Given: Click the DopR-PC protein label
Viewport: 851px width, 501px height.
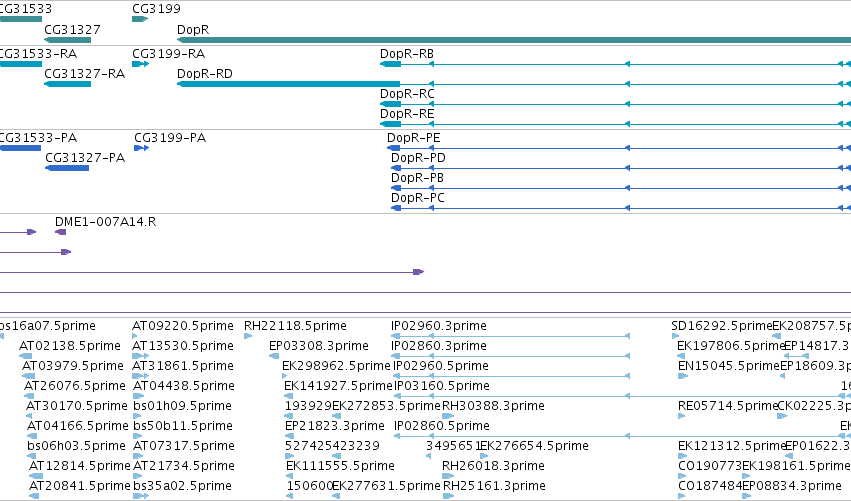Looking at the screenshot, I should [417, 198].
